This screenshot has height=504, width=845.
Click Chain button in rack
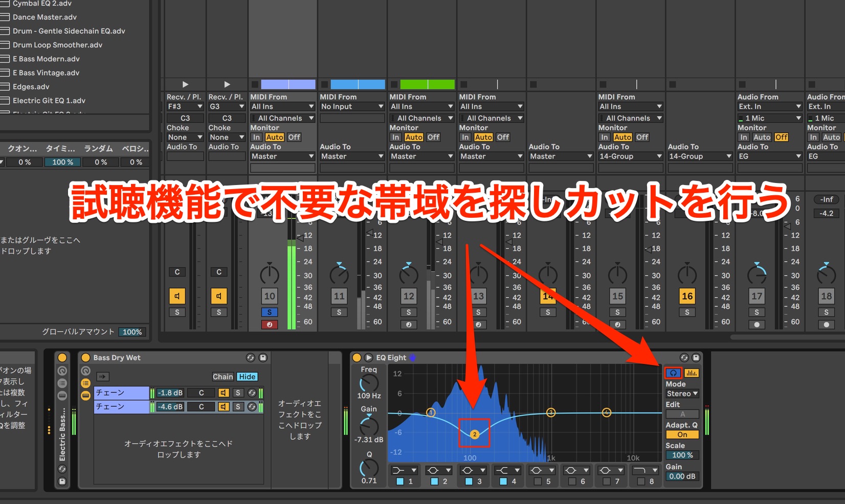click(x=223, y=377)
